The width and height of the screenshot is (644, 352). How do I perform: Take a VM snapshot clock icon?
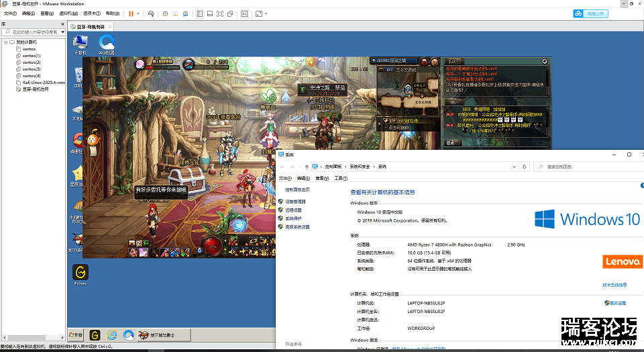165,13
